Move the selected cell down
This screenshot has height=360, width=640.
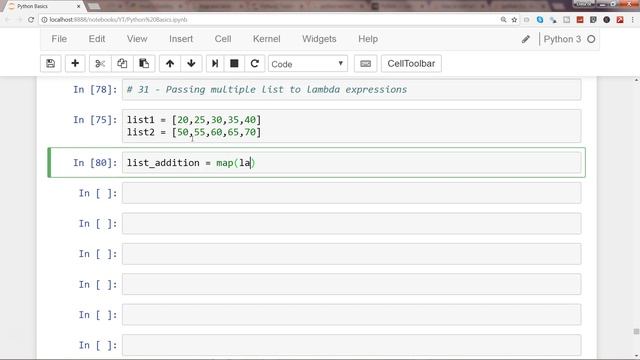(191, 64)
